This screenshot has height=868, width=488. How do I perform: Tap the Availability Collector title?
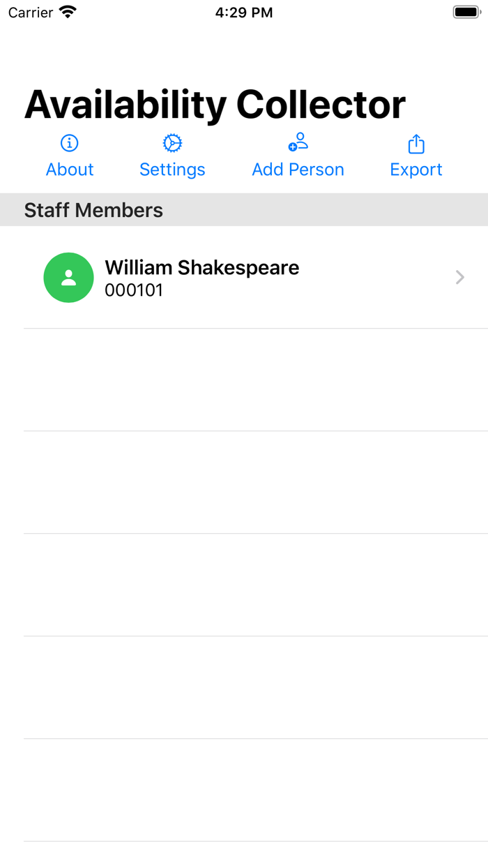[x=215, y=104]
